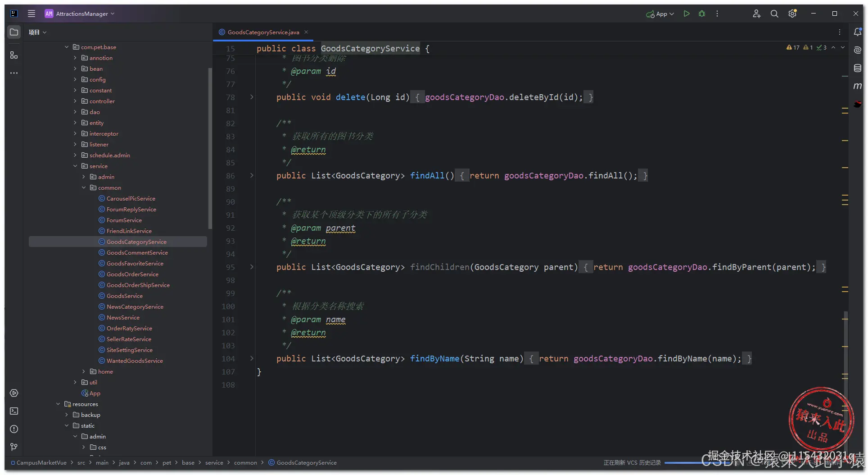Open IDE settings gear
The image size is (868, 475).
792,14
